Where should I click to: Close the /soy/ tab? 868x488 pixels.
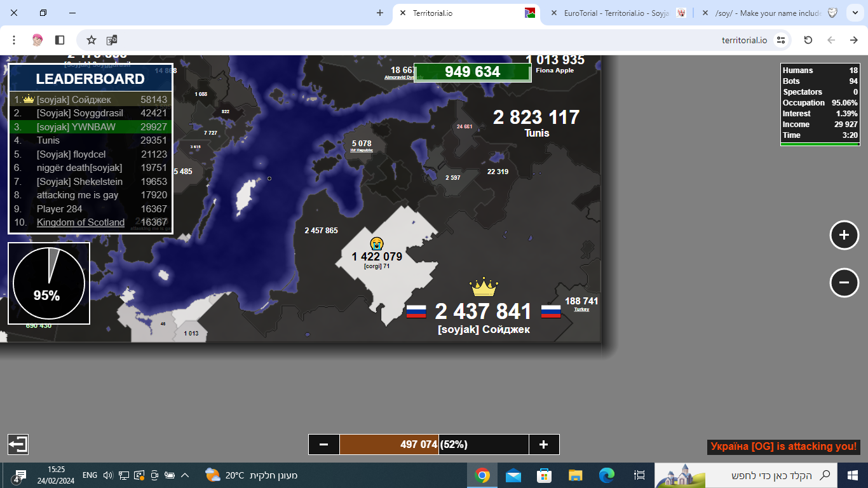(705, 13)
